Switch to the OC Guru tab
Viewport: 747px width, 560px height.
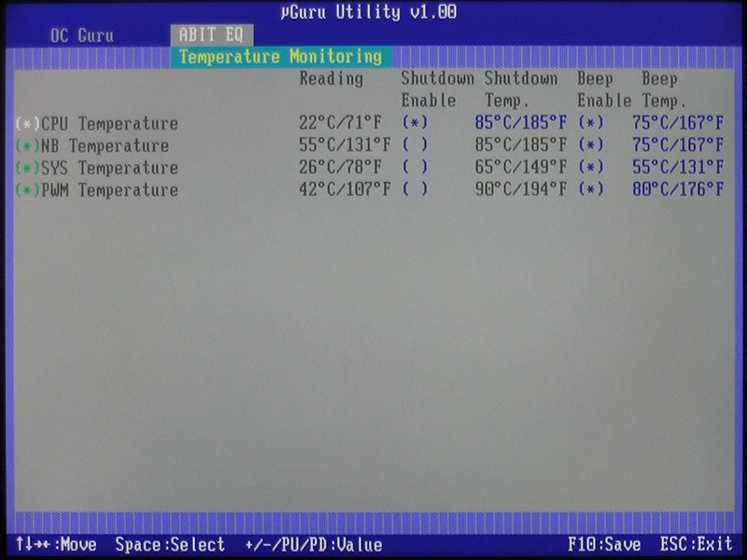(x=82, y=35)
